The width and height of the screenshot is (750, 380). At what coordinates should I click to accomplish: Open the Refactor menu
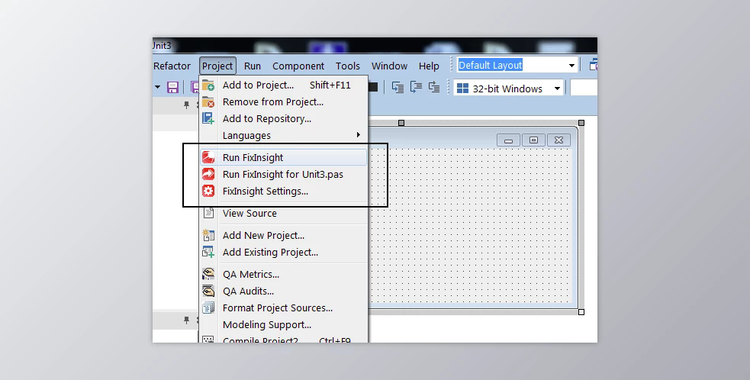[x=172, y=66]
